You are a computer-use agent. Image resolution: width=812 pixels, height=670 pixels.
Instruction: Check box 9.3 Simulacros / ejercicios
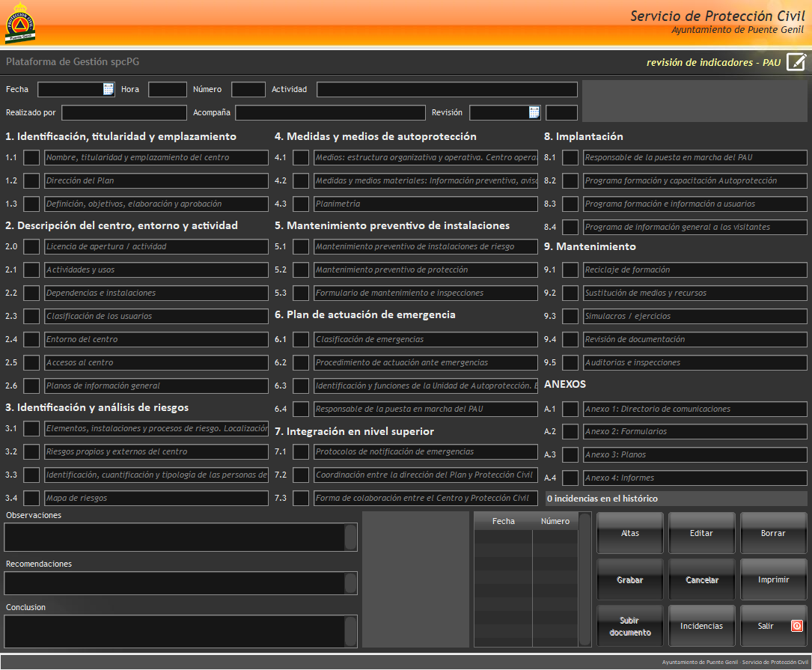click(570, 316)
